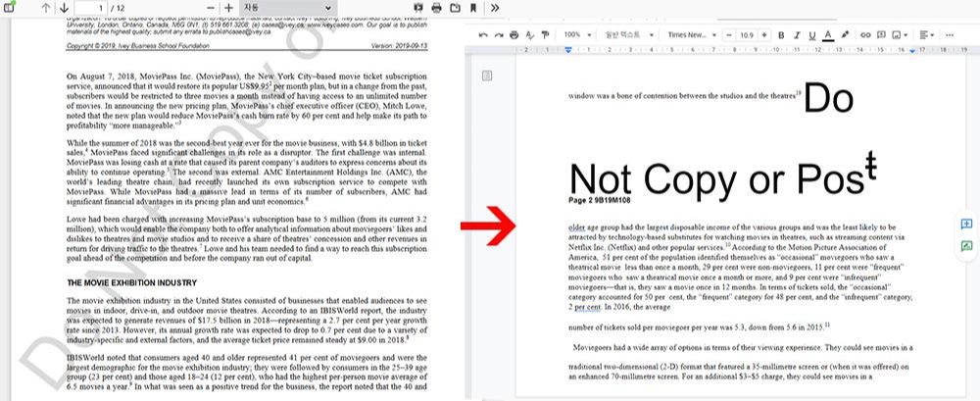Open the Times New font dropdown
Viewport: 980px width, 401px height.
point(692,35)
